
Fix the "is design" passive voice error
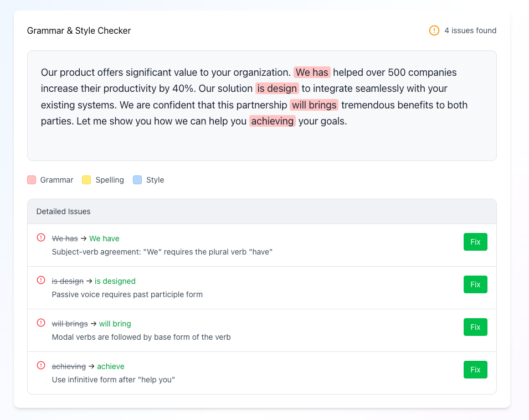(x=475, y=284)
